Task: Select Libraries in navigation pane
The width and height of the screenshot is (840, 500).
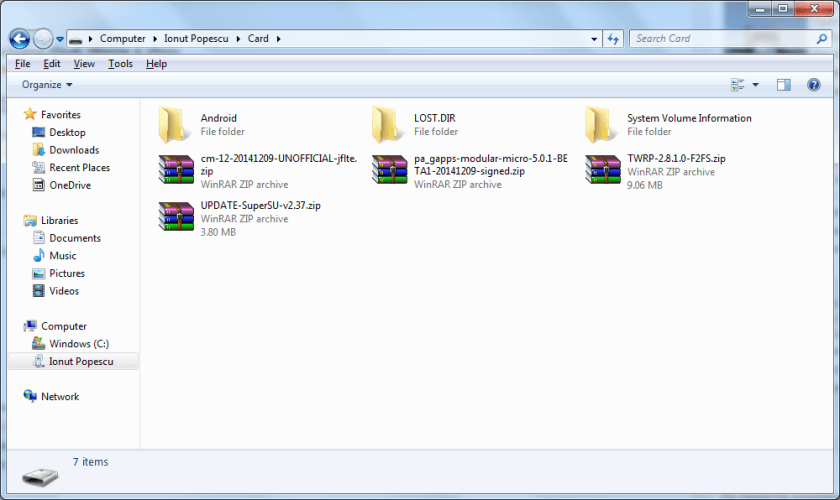Action: [x=59, y=221]
